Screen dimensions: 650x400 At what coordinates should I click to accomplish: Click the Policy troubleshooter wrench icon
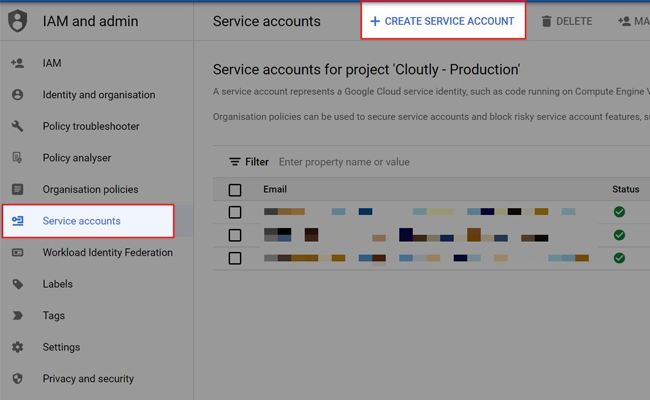coord(17,127)
